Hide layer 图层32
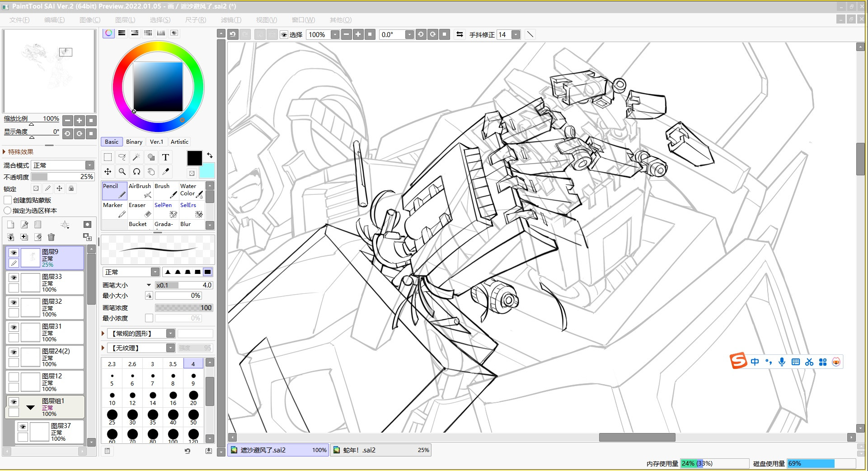The width and height of the screenshot is (868, 471). [x=14, y=302]
